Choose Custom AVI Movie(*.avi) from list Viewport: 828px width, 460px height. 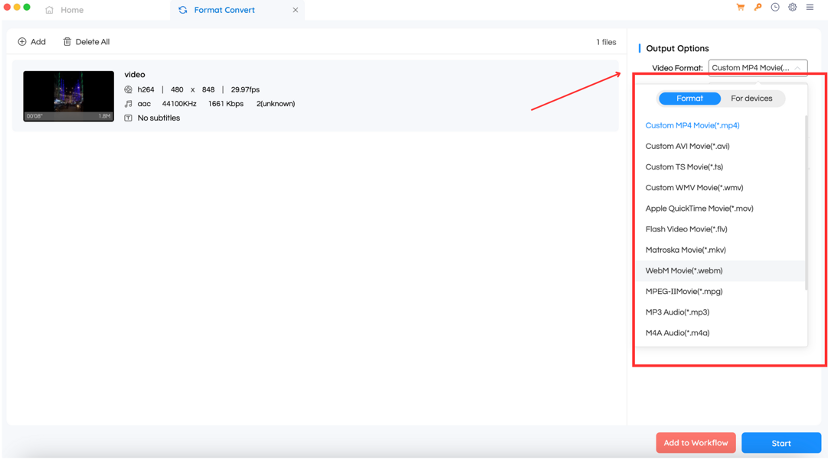point(687,146)
